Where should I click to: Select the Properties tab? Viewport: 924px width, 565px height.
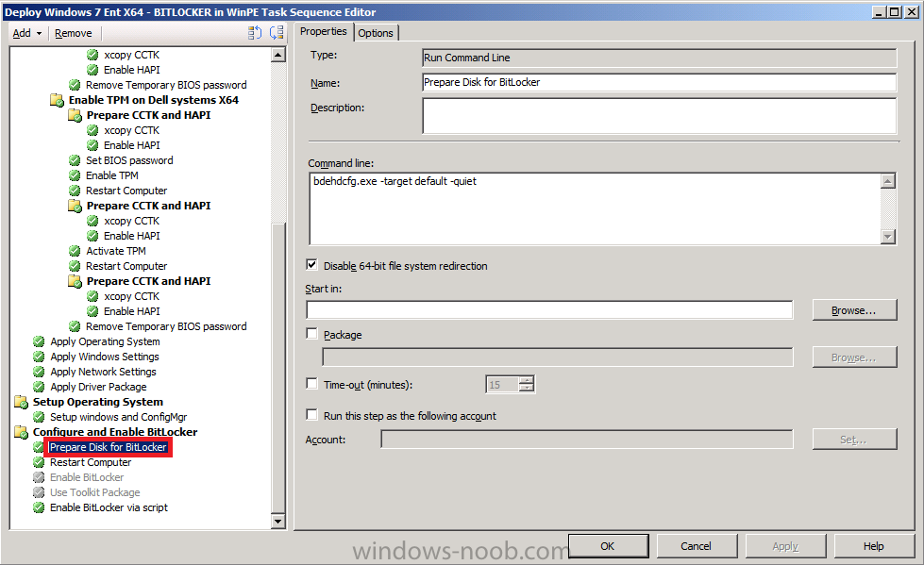pos(323,31)
